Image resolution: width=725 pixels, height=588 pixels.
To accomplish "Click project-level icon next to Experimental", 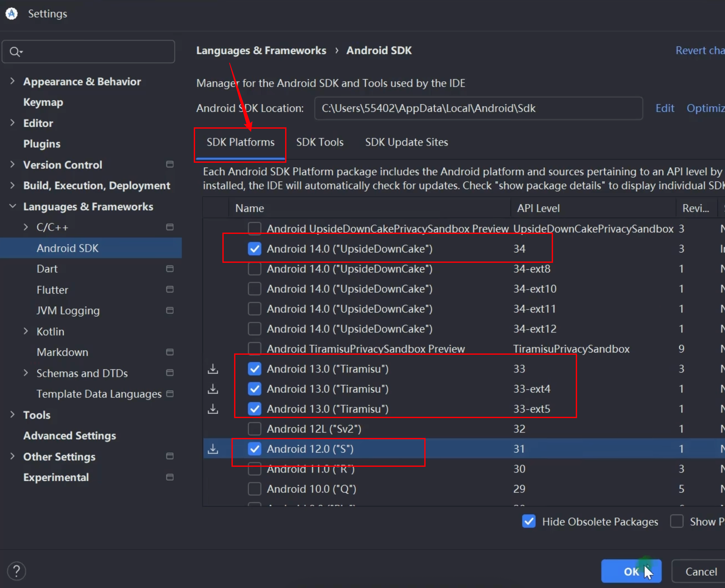I will pyautogui.click(x=170, y=477).
